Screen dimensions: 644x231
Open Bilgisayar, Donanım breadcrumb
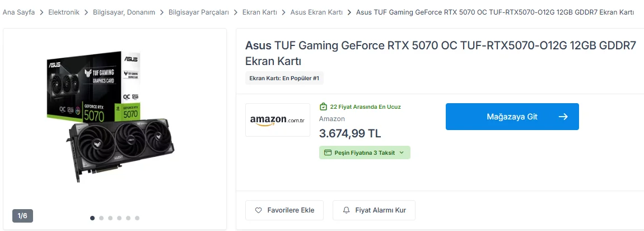pyautogui.click(x=124, y=12)
